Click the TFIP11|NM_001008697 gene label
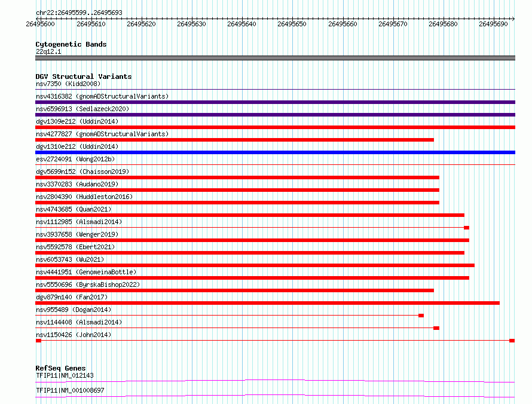The width and height of the screenshot is (532, 404). [70, 390]
